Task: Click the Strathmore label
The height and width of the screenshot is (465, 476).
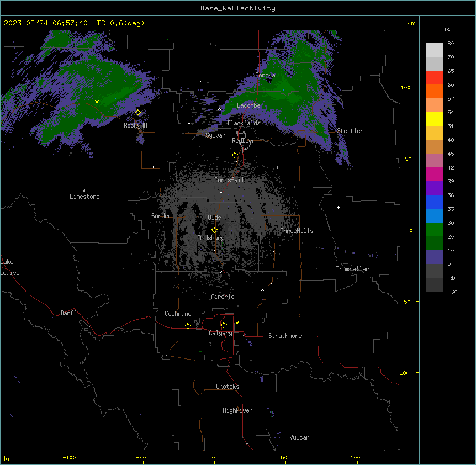Action: pyautogui.click(x=285, y=336)
